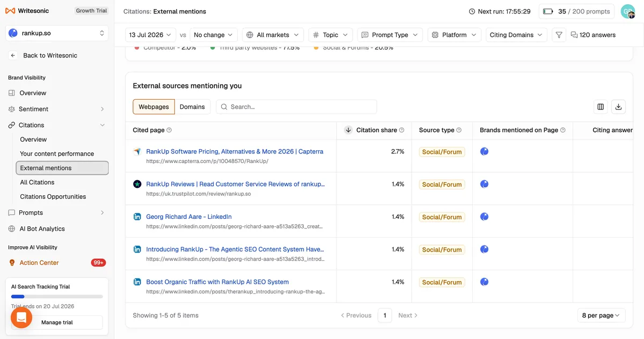Screen dimensions: 644x339
Task: Click the Brands mentioned on Page info icon
Action: [x=563, y=130]
